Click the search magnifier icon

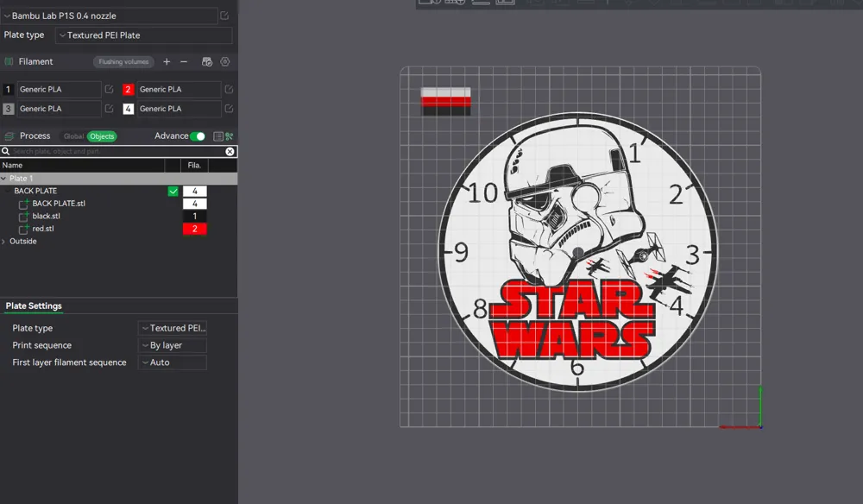[x=5, y=151]
